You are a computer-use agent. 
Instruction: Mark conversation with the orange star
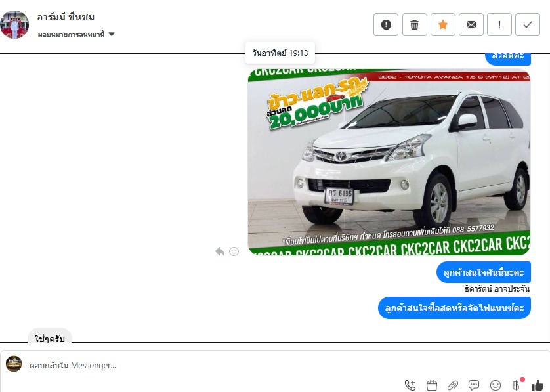point(443,24)
